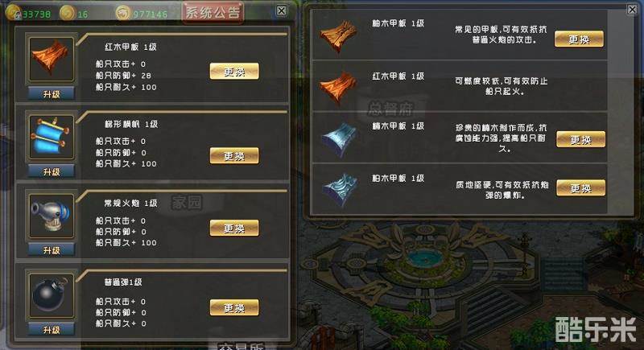Click 更换 button for 普通弹
The width and height of the screenshot is (644, 350).
point(234,307)
